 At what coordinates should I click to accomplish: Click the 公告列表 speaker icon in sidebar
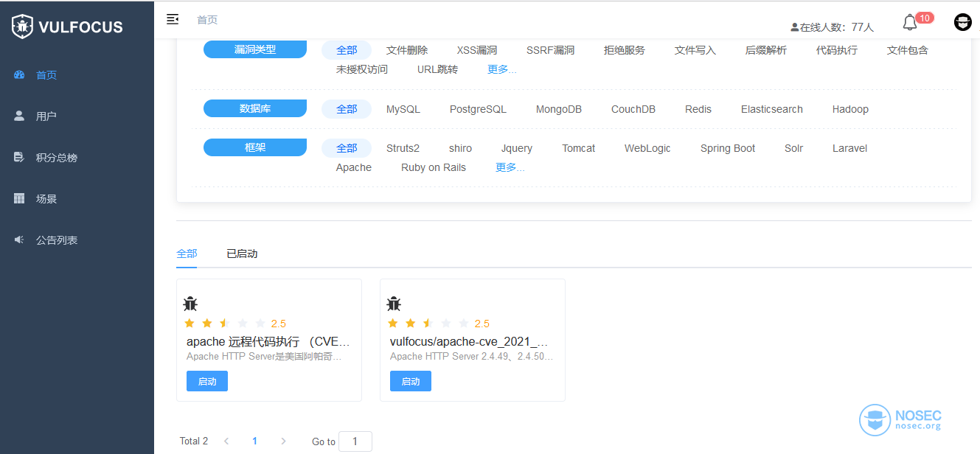coord(19,240)
